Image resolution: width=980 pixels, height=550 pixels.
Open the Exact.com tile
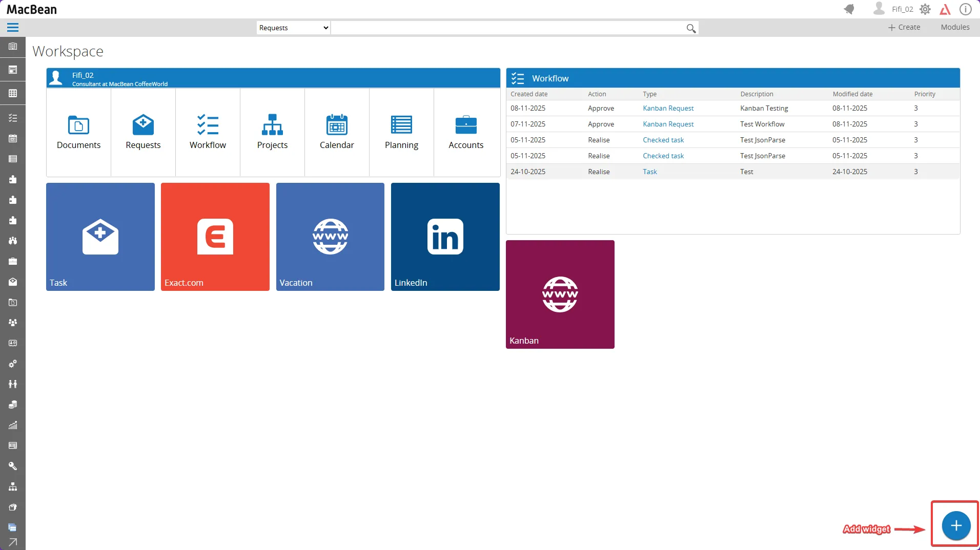pyautogui.click(x=215, y=237)
